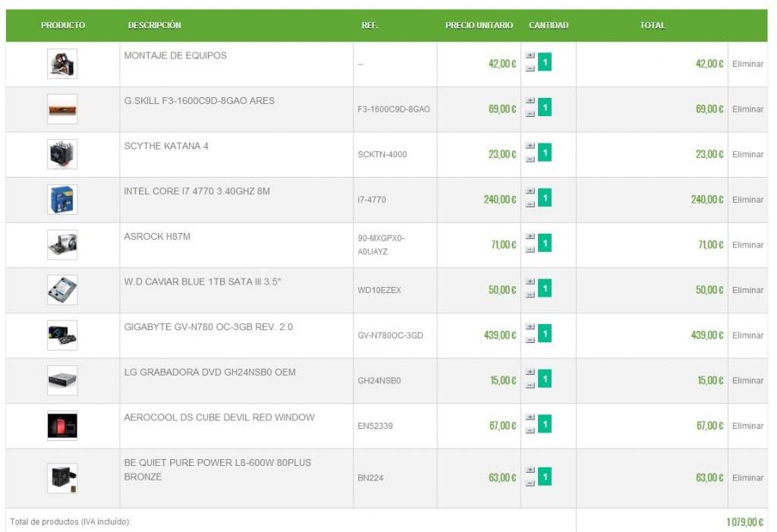Remove LG GRABADORA DVD via Eliminar
Viewport: 777px width, 532px height.
[x=747, y=380]
